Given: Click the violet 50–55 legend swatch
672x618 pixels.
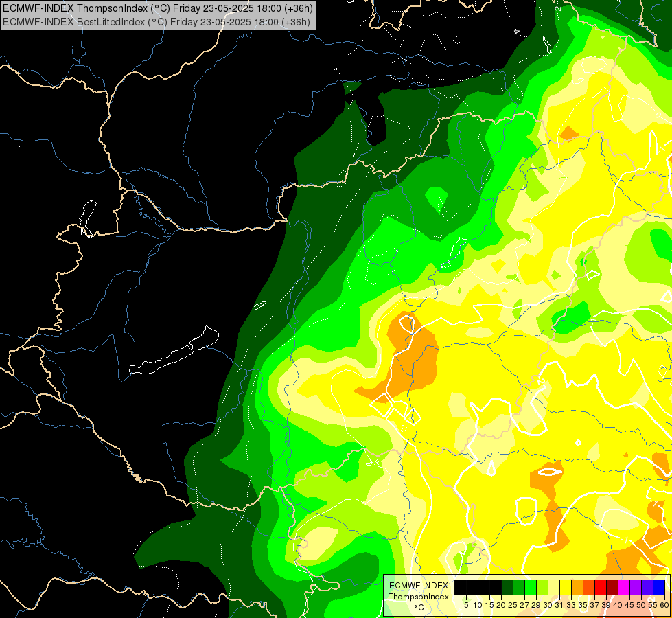Looking at the screenshot, I should tap(647, 587).
